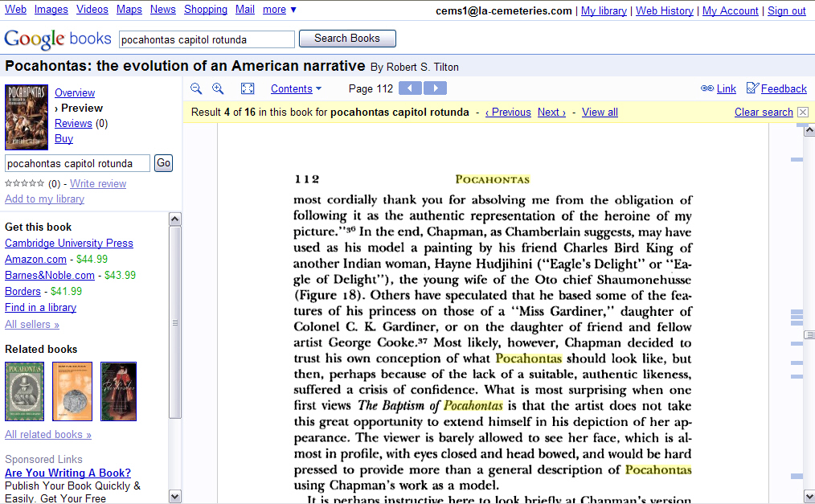This screenshot has width=815, height=504.
Task: Click the Google books logo
Action: tap(58, 39)
